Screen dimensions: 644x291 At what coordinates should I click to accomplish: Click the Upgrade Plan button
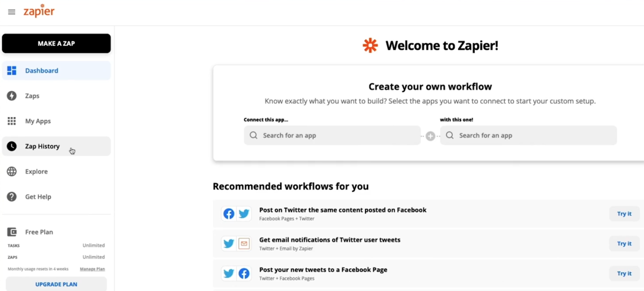(56, 284)
